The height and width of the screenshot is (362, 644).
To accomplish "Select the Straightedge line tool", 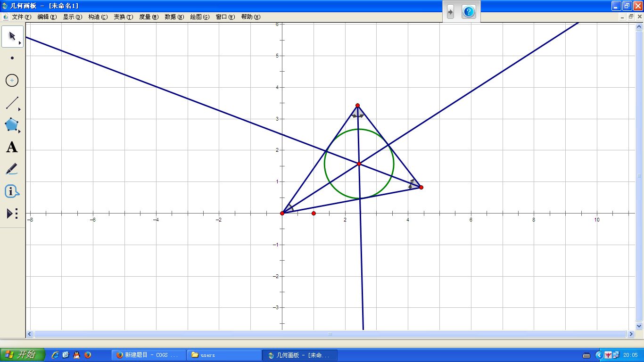I will pyautogui.click(x=12, y=103).
